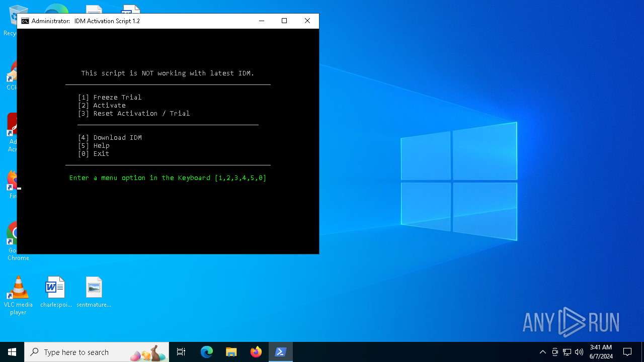Click the safety/device tray icon beside network
The image size is (644, 362).
click(555, 352)
